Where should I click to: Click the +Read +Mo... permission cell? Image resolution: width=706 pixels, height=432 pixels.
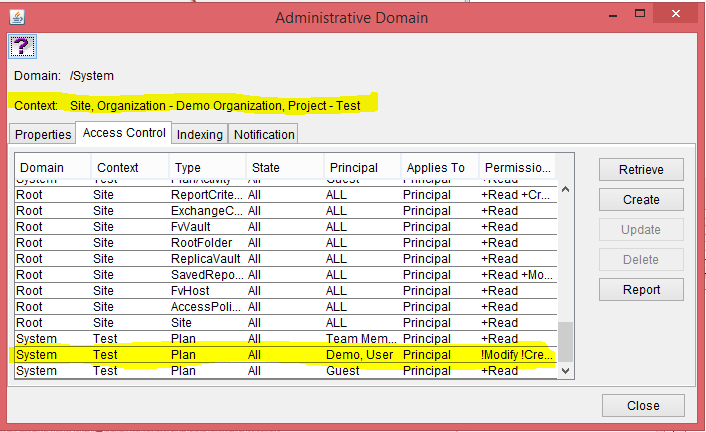pos(517,275)
